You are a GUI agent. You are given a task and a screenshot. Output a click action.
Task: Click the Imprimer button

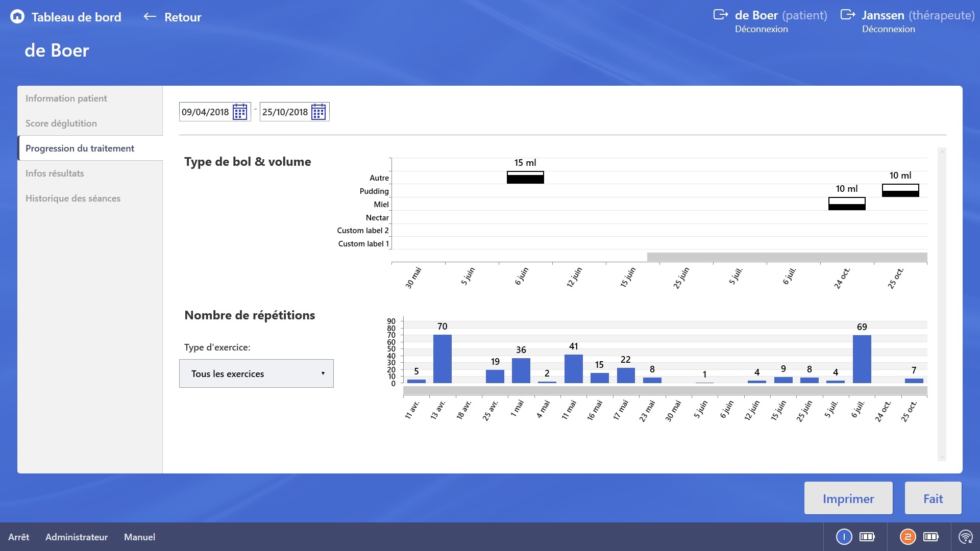coord(848,498)
